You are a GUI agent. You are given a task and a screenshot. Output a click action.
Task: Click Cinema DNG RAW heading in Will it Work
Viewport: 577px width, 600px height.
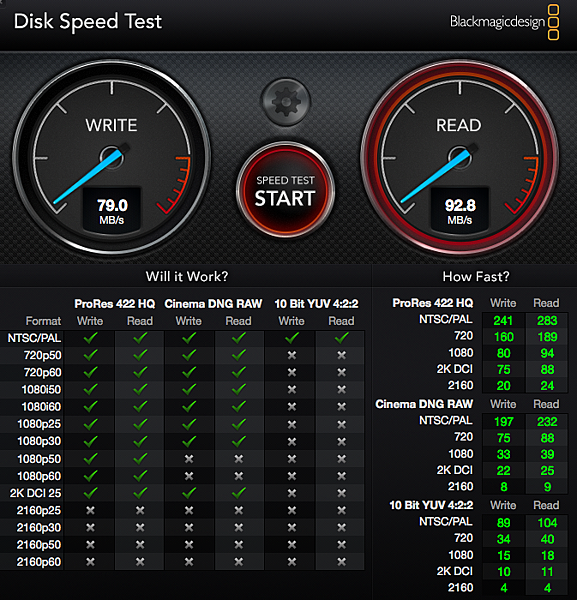pos(213,304)
